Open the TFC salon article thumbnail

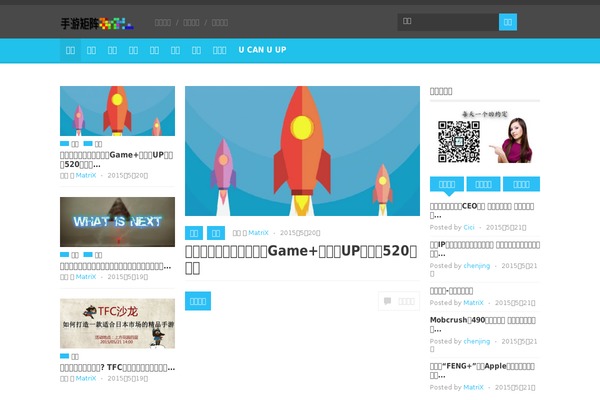[x=117, y=322]
